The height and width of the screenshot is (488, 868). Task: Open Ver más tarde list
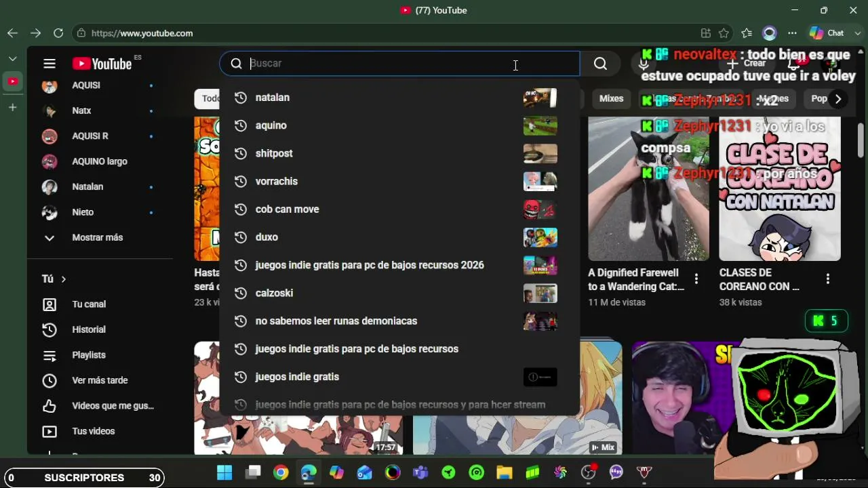(x=100, y=380)
